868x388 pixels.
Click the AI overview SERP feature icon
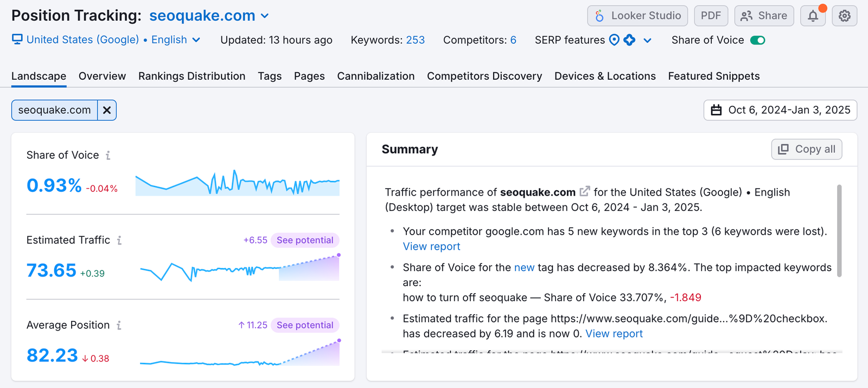(629, 40)
